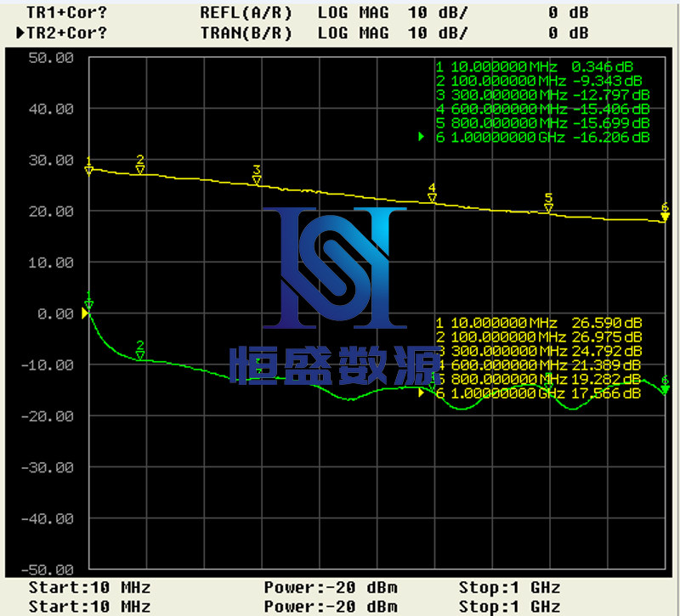Click the active-trace arrow beside TR2

20,32
